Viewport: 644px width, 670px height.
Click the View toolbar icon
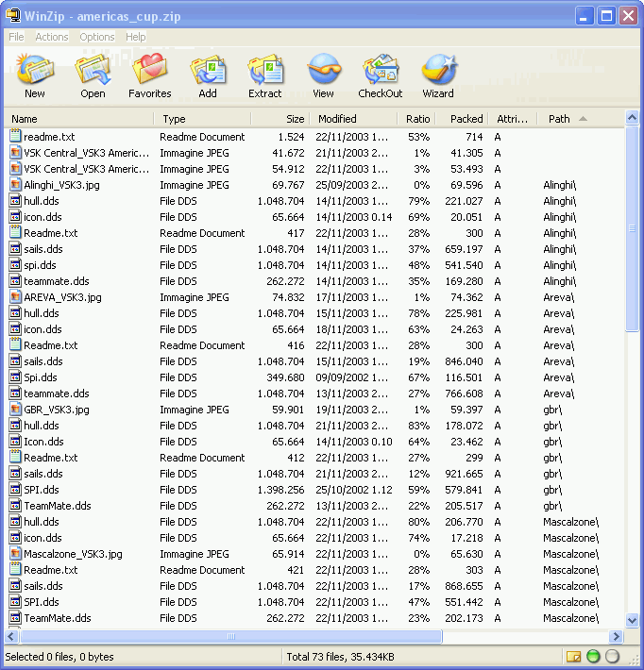coord(324,69)
